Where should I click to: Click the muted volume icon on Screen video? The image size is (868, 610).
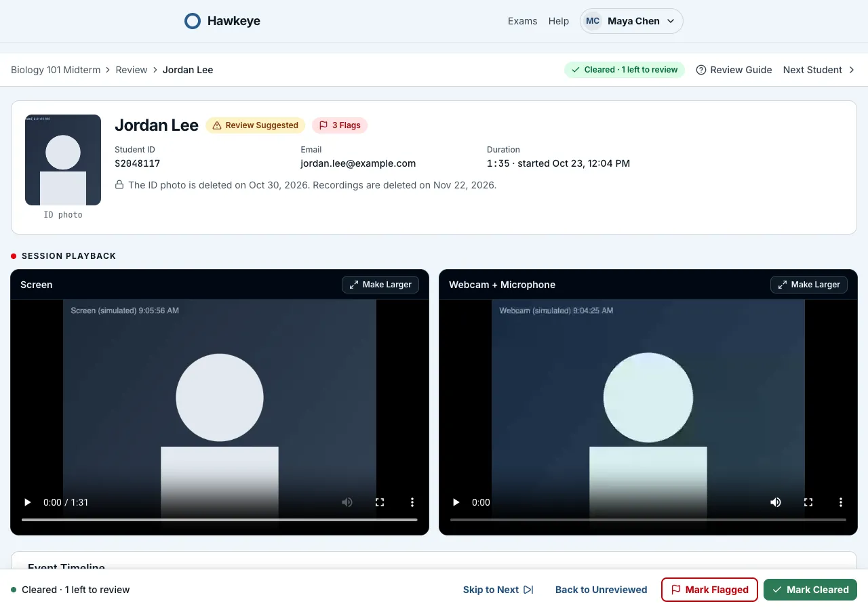(347, 502)
